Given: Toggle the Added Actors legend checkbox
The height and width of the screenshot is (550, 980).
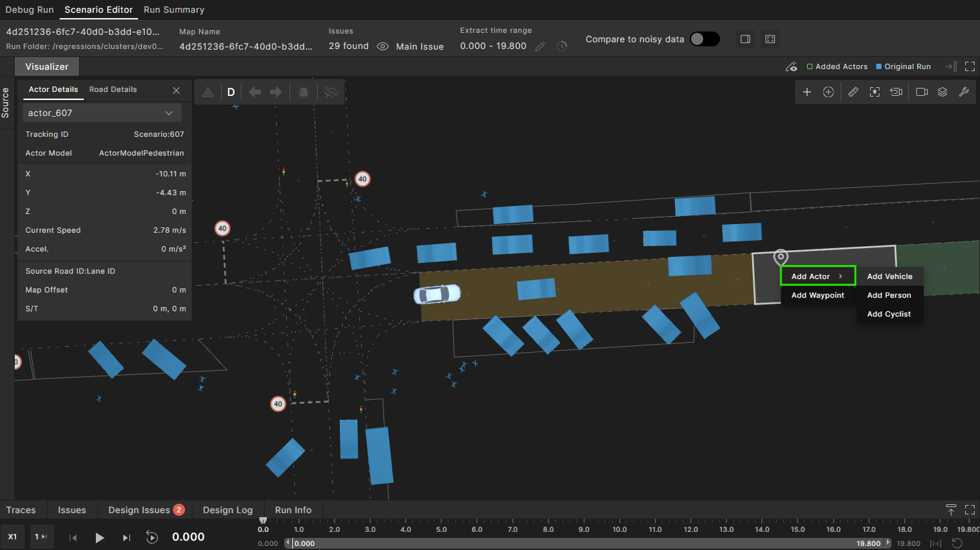Looking at the screenshot, I should 810,66.
